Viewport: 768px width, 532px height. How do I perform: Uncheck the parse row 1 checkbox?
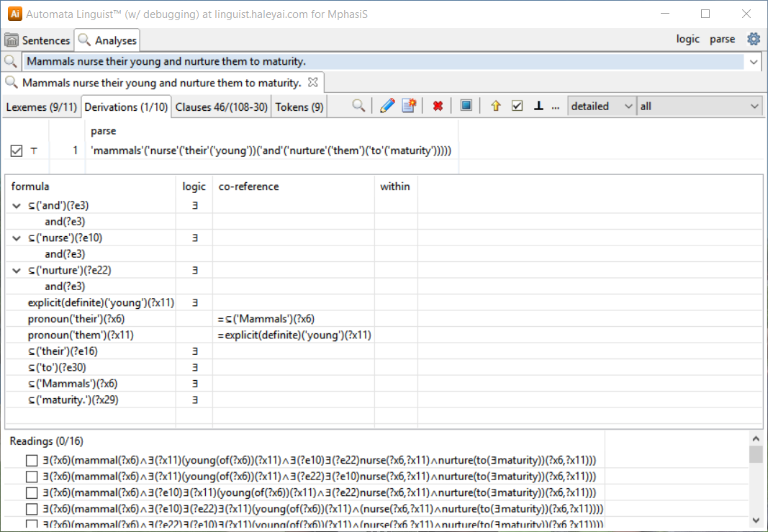16,151
